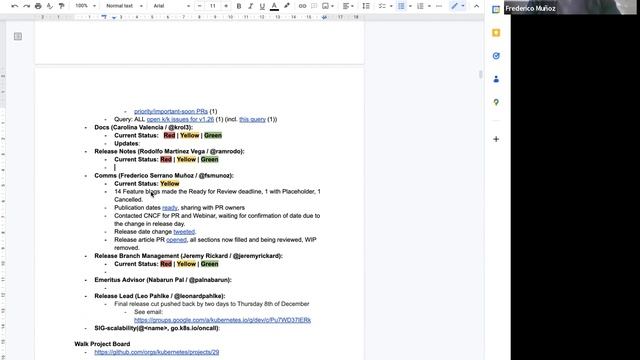Screen dimensions: 640x360
Task: Toggle underline formatting
Action: (x=262, y=6)
